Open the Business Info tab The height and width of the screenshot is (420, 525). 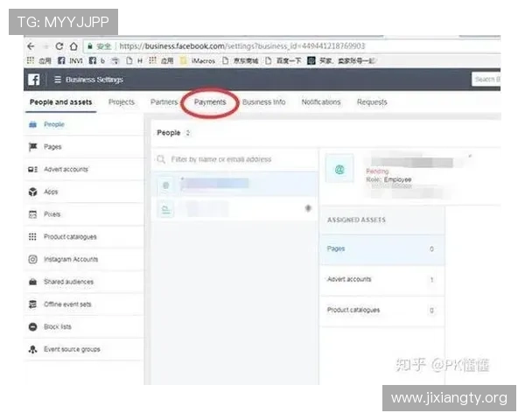pos(263,102)
